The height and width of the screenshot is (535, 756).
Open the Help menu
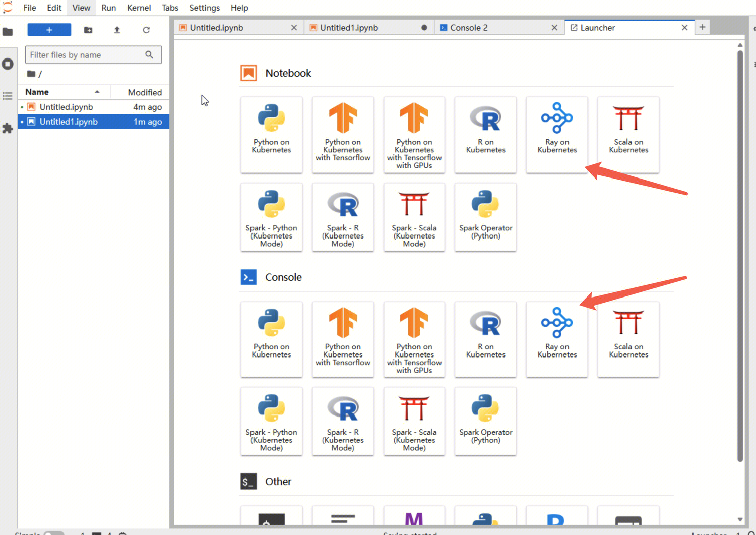[x=239, y=8]
